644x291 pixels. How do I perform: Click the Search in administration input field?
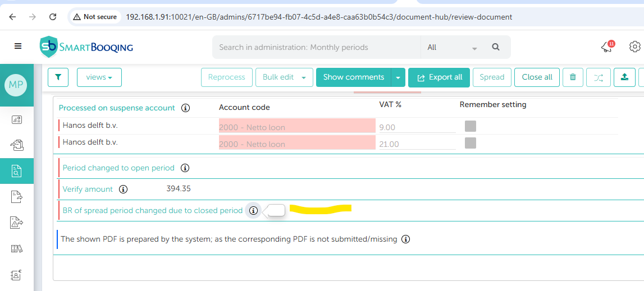(316, 47)
